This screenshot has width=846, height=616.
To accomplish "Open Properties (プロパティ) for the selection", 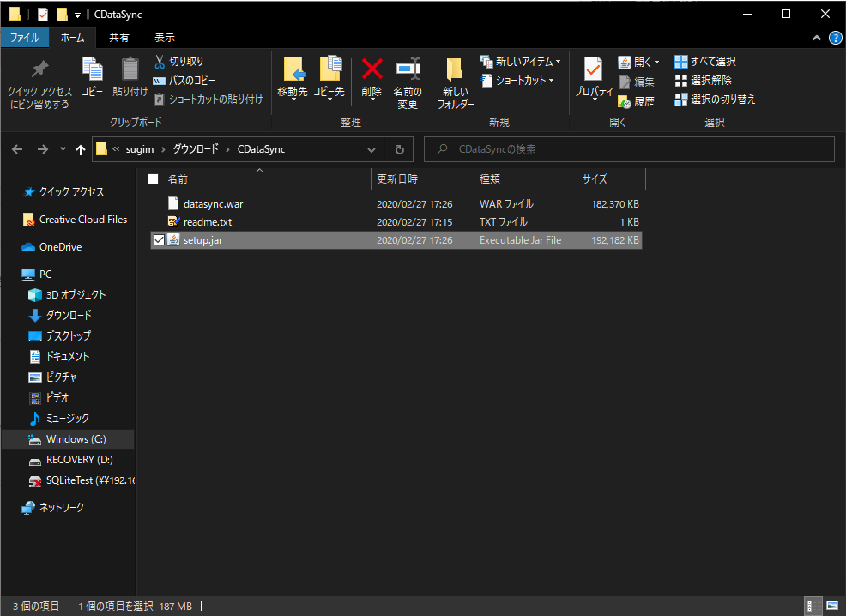I will click(594, 78).
